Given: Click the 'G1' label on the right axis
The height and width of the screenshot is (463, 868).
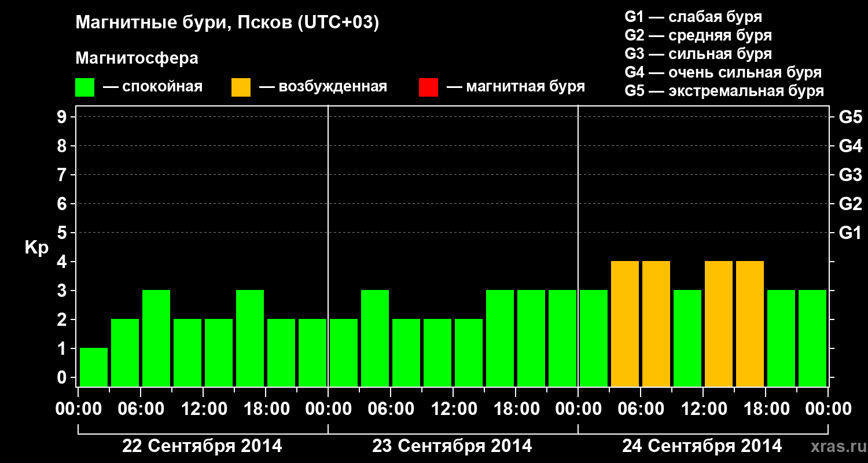Looking at the screenshot, I should (x=850, y=233).
